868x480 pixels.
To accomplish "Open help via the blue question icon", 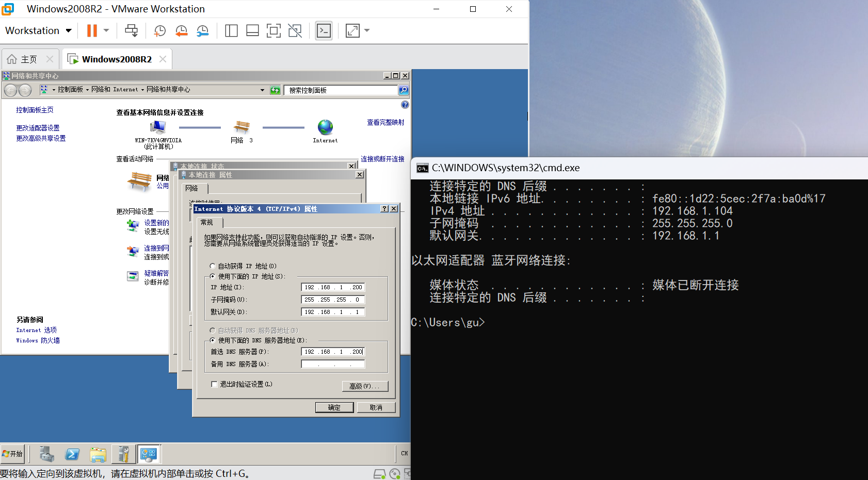I will (x=405, y=105).
